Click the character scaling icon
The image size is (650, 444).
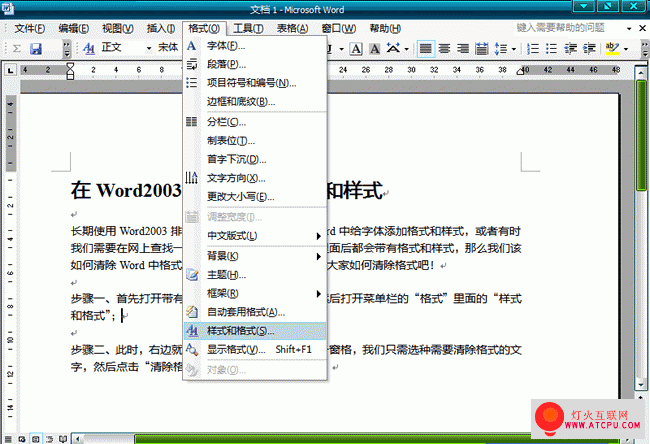(x=393, y=49)
